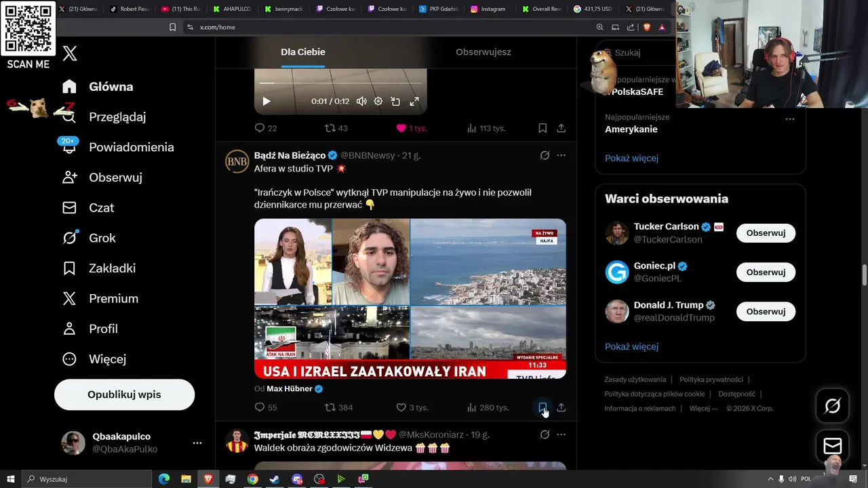
Task: Open more options for the Amerykanie trend
Action: (x=790, y=119)
